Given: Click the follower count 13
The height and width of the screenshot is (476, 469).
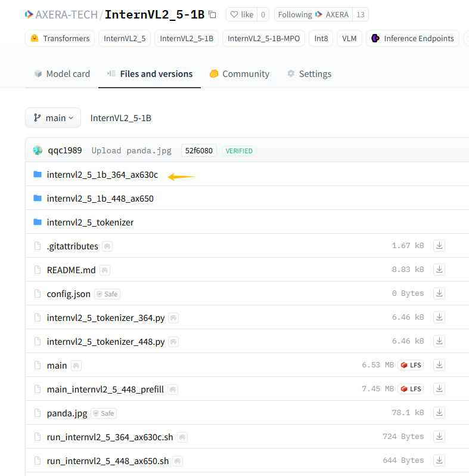Looking at the screenshot, I should click(361, 14).
